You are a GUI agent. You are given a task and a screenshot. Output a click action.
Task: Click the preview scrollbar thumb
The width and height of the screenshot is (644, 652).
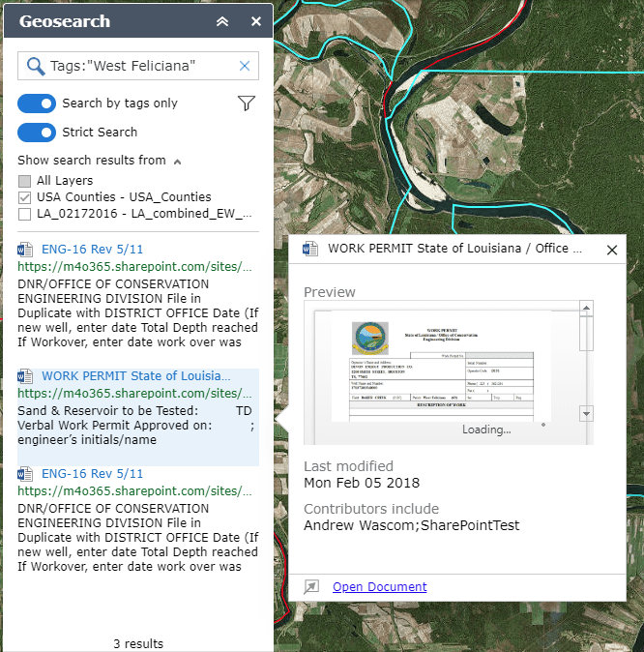click(x=586, y=334)
